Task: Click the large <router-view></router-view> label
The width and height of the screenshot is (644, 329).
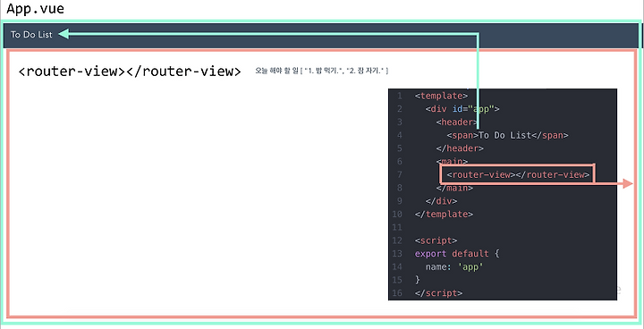Action: click(130, 72)
